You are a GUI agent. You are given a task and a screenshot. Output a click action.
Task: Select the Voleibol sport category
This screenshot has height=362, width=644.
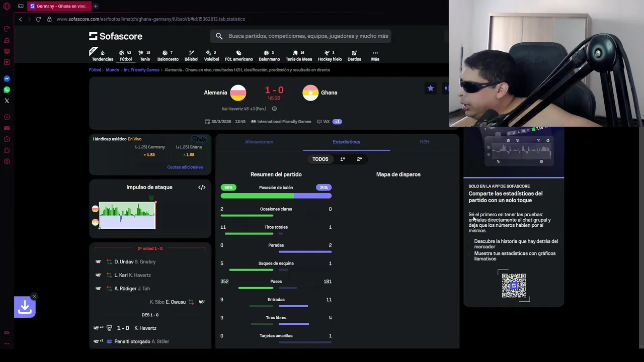point(211,56)
